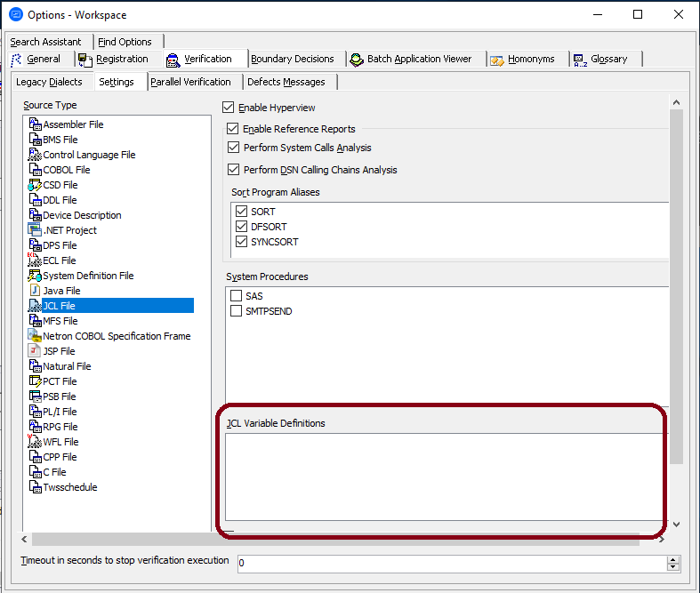Screen dimensions: 700x593
Task: Click the timeout spinner up arrow
Action: coord(672,559)
